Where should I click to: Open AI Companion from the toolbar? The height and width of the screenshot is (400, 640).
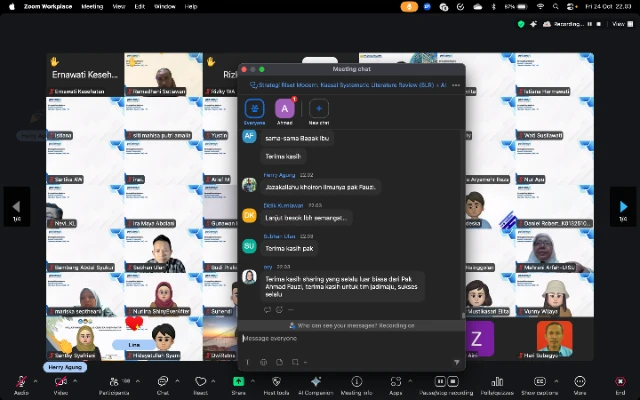coord(316,385)
